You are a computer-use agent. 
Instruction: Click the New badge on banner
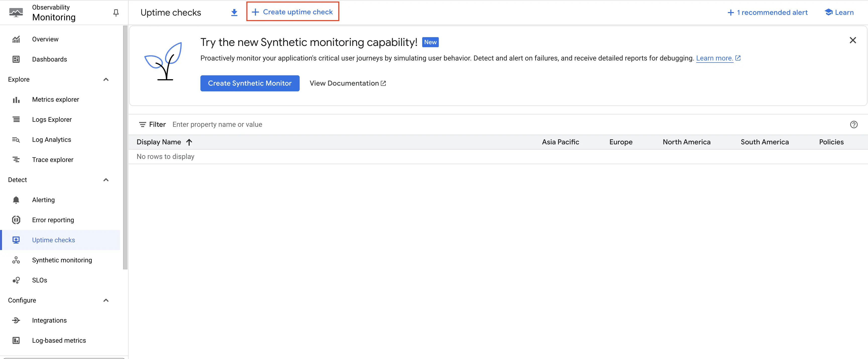tap(430, 42)
